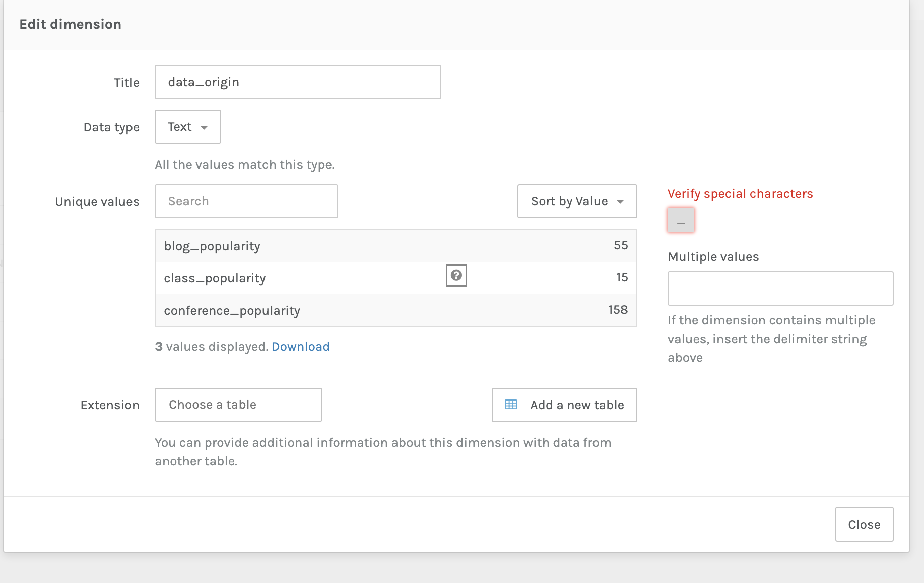Click the count 55 for blog_popularity

(621, 246)
